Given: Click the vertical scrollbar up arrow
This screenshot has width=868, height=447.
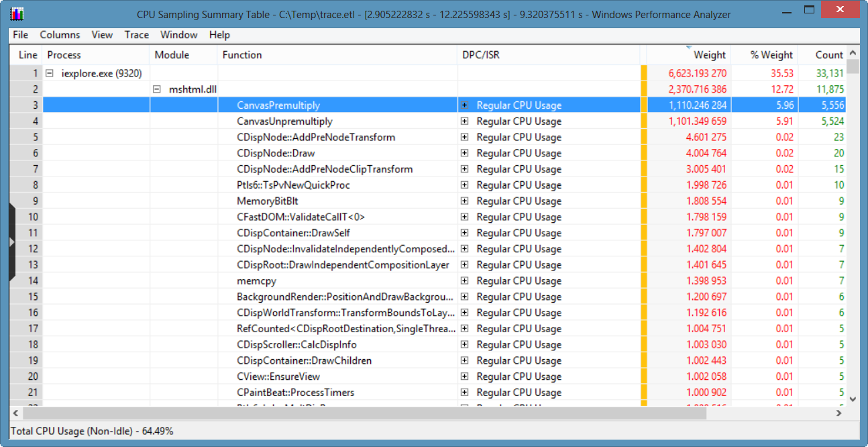Looking at the screenshot, I should [853, 52].
